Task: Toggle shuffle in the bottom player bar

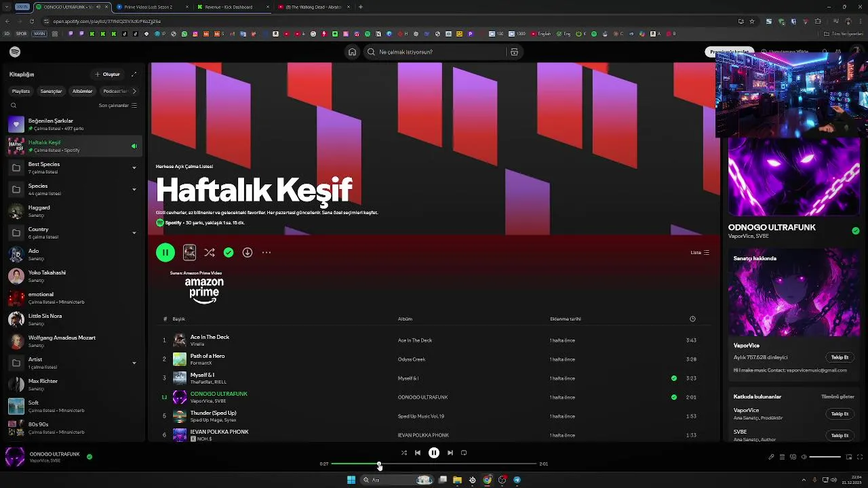Action: [404, 453]
